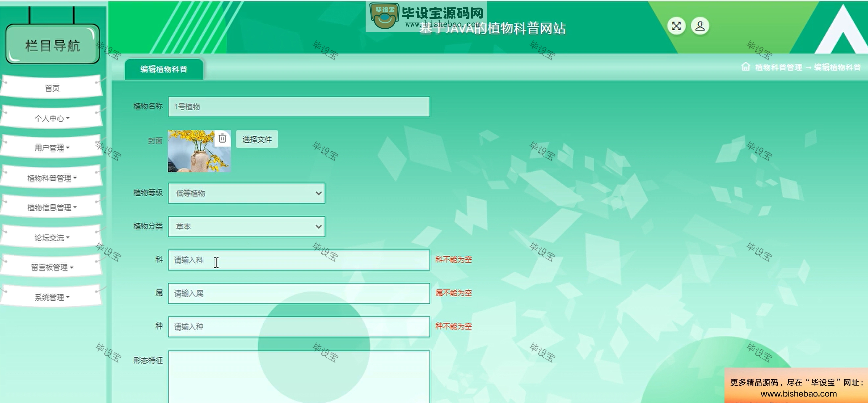Click the 选择文件 upload button
This screenshot has width=868, height=403.
pos(257,139)
